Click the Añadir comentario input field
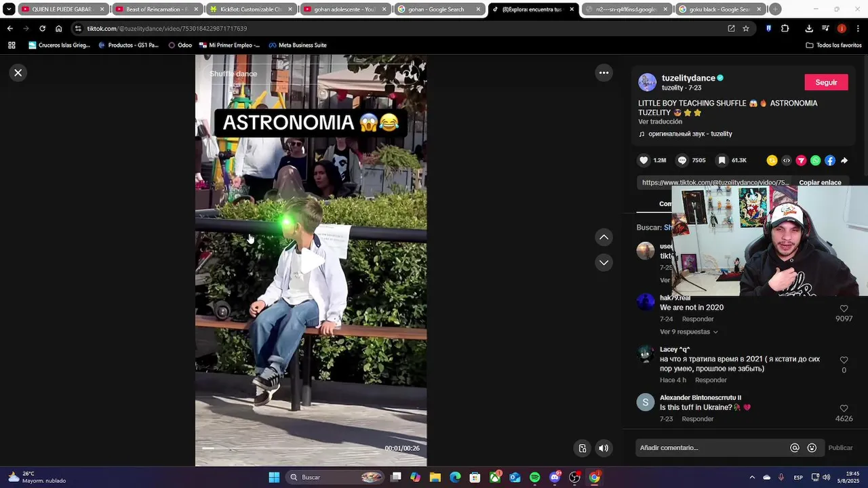The image size is (868, 488). [712, 448]
